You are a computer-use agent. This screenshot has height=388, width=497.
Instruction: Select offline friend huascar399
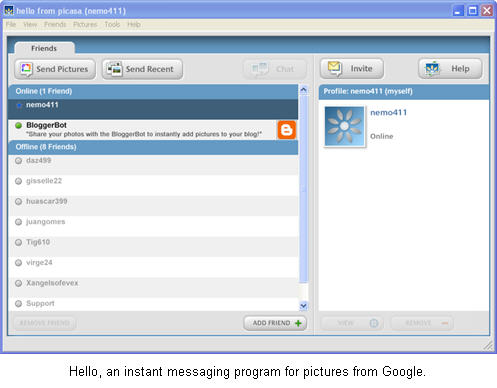click(153, 205)
